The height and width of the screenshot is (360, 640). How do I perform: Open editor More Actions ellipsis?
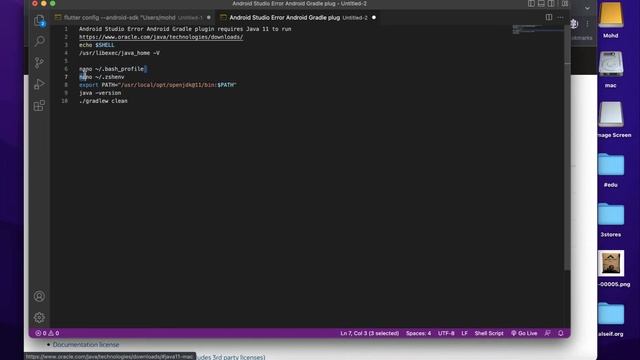(x=560, y=17)
